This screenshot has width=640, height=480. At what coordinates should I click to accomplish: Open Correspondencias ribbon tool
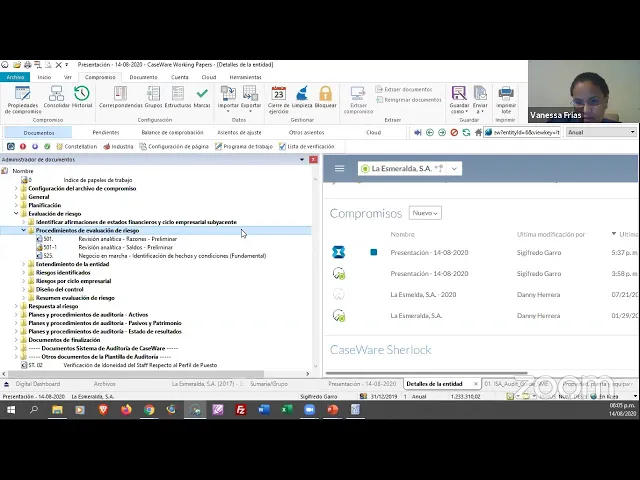click(x=121, y=97)
